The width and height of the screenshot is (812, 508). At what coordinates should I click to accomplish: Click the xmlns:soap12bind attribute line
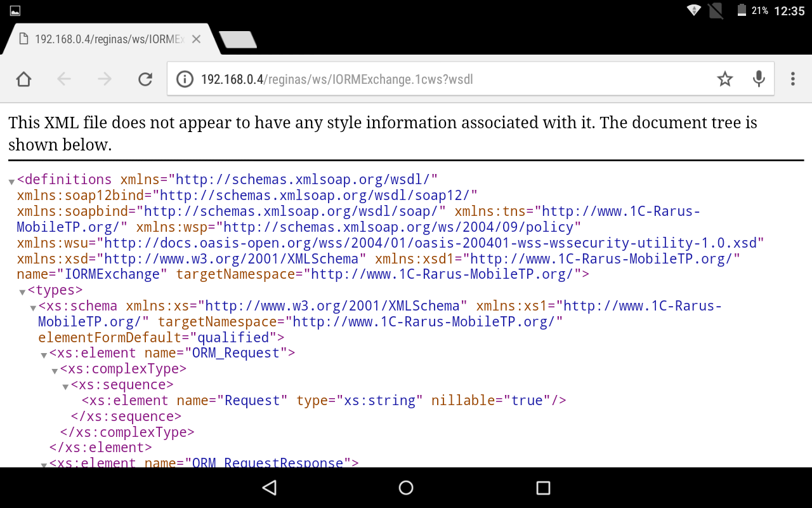point(247,195)
